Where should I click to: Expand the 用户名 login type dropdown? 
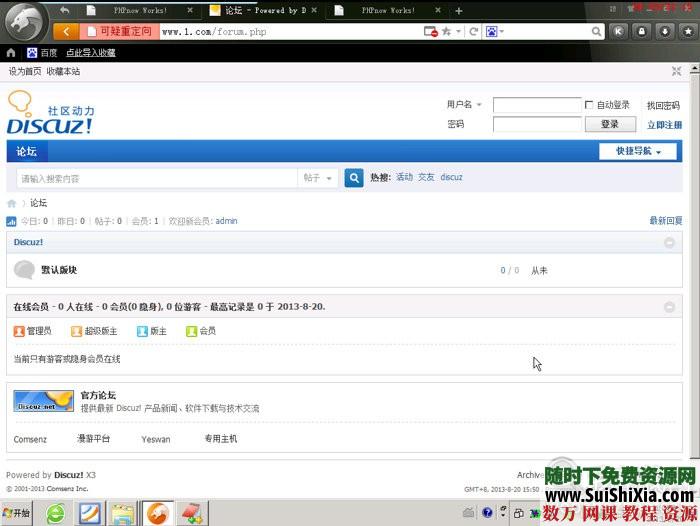465,105
